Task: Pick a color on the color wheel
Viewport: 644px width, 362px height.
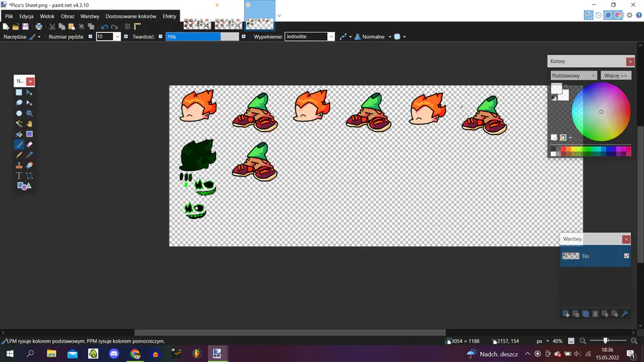Action: click(x=601, y=112)
